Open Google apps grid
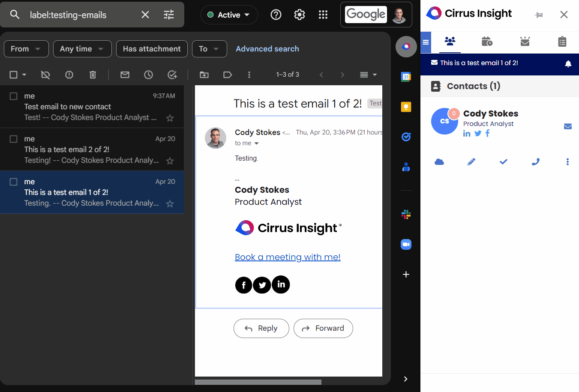This screenshot has height=392, width=579. [x=323, y=15]
